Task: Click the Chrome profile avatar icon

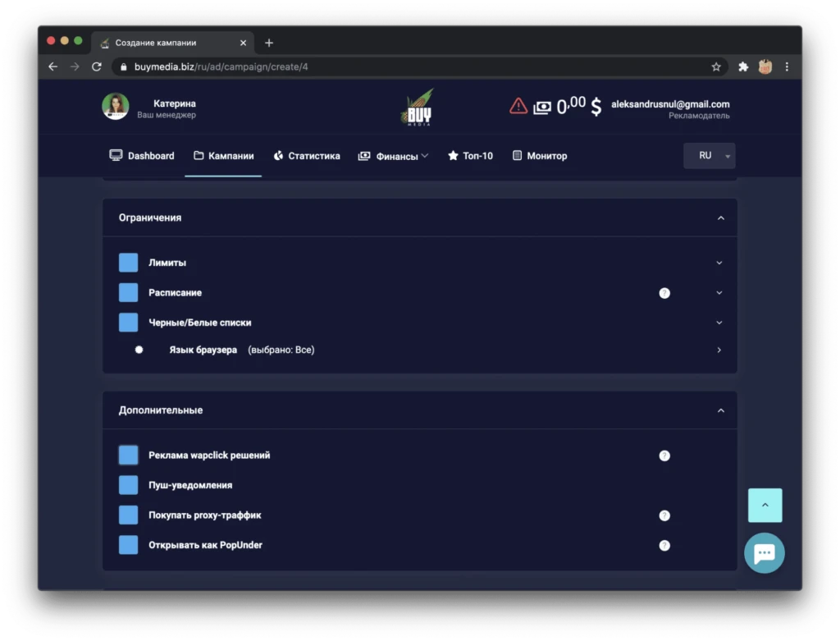Action: [765, 67]
